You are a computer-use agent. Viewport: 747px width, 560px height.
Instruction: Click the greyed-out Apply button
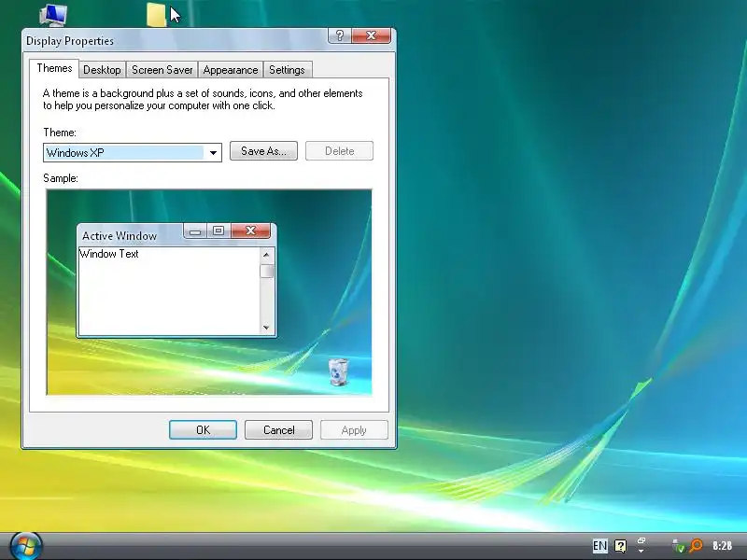click(354, 430)
